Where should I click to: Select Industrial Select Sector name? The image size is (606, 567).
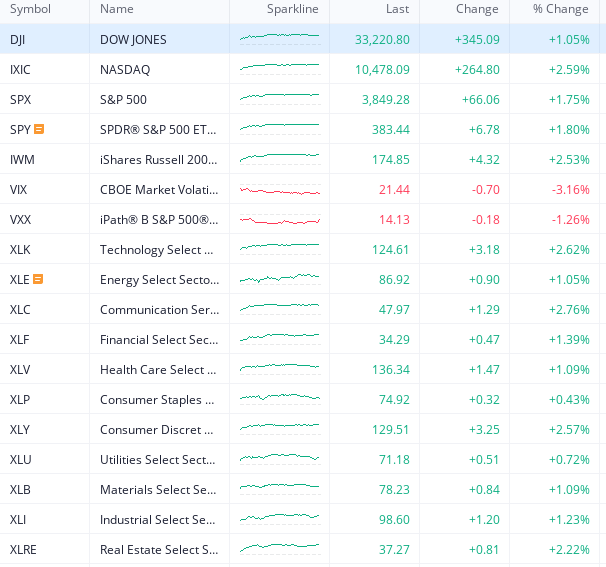pyautogui.click(x=158, y=519)
